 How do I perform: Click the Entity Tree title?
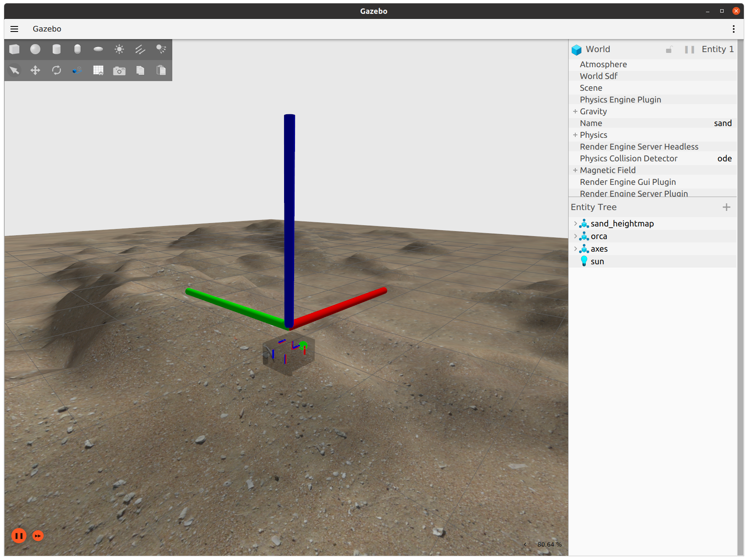pyautogui.click(x=593, y=207)
